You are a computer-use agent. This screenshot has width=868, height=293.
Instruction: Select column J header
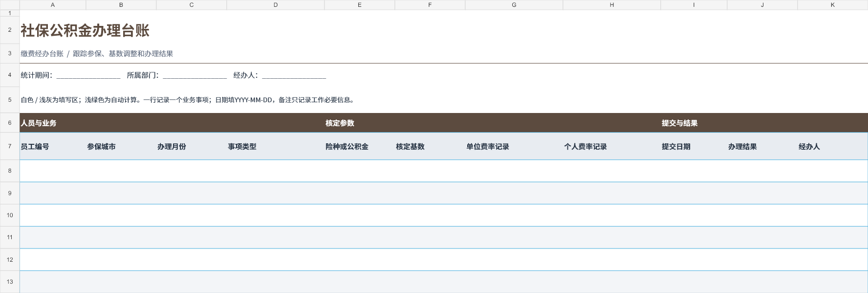[762, 5]
